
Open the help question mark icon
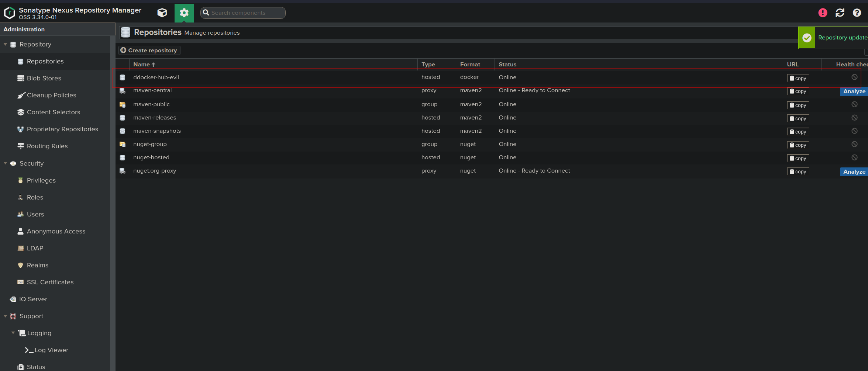[857, 13]
